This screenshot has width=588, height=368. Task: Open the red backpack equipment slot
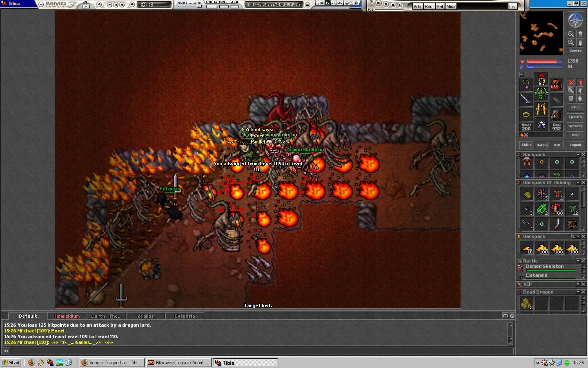[556, 85]
